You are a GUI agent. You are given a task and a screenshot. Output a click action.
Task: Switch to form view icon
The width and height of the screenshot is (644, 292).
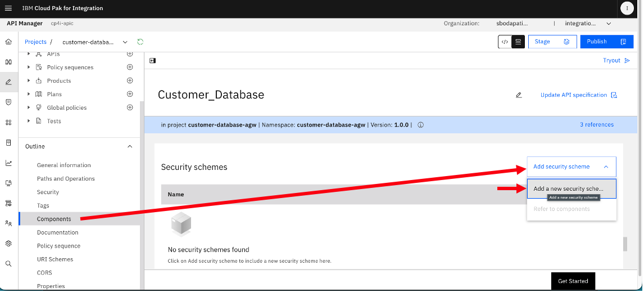[518, 42]
